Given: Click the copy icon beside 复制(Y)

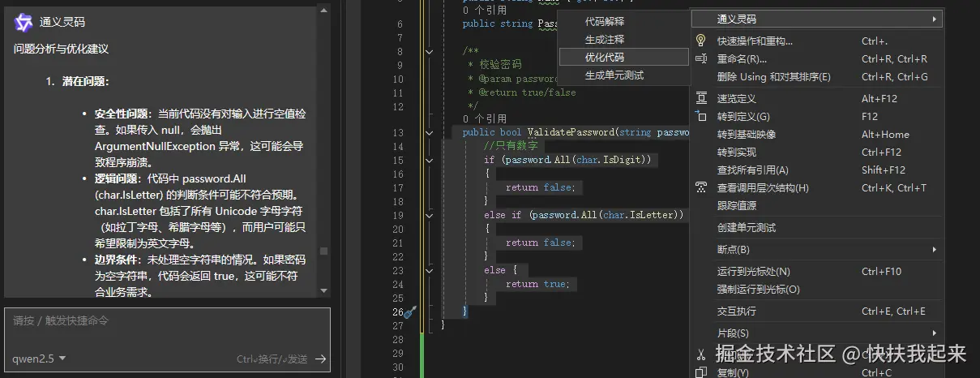Looking at the screenshot, I should pos(701,372).
